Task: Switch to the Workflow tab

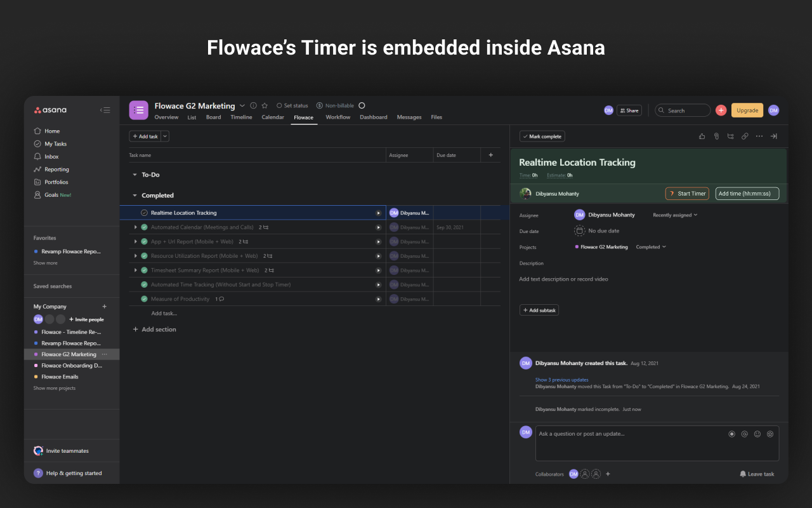Action: (338, 117)
